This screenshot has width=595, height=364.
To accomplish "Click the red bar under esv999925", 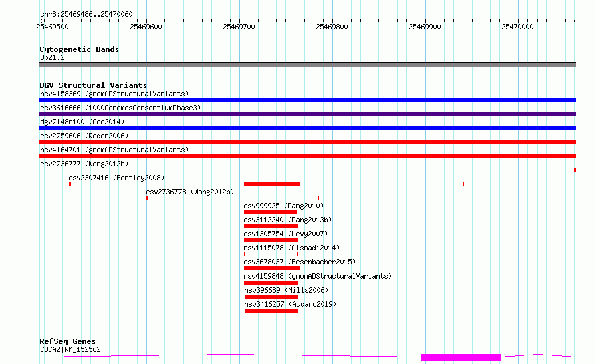I will 271,212.
